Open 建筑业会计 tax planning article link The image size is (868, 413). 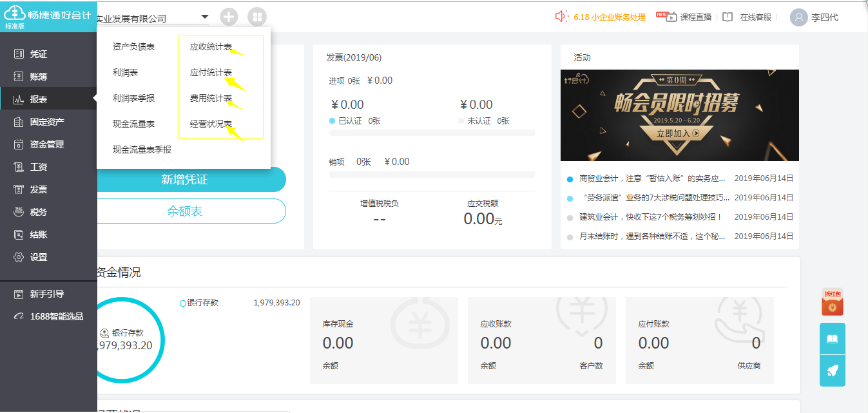[651, 217]
